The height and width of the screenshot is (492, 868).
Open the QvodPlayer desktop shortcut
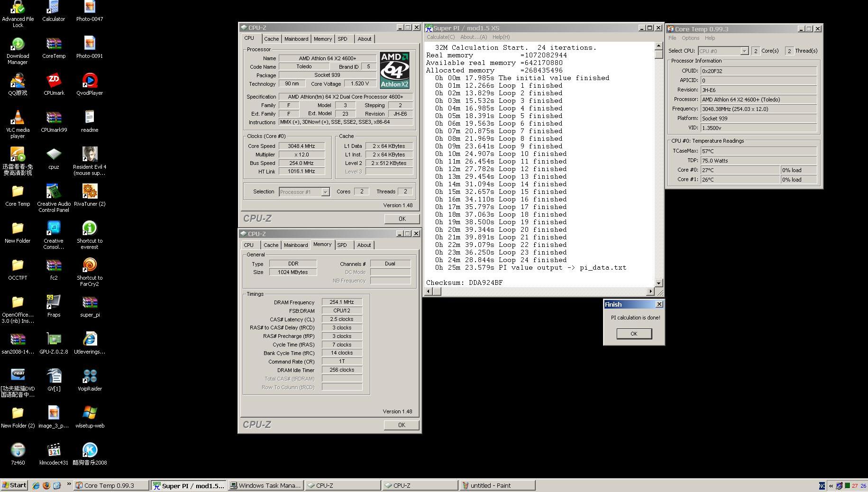[90, 84]
